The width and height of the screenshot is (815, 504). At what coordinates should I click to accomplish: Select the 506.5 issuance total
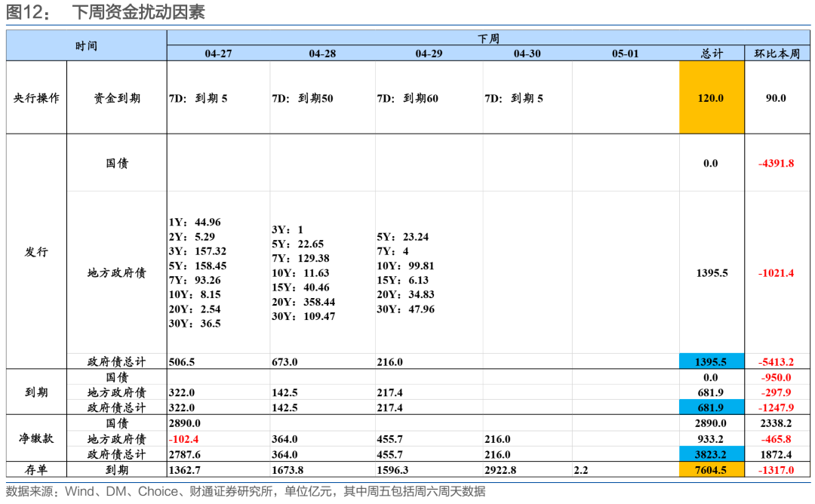182,361
